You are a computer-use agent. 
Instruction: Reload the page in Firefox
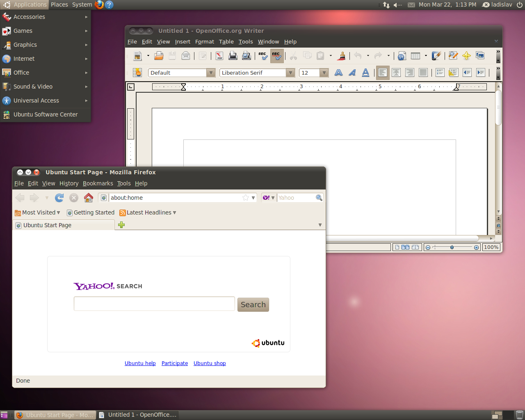(59, 198)
